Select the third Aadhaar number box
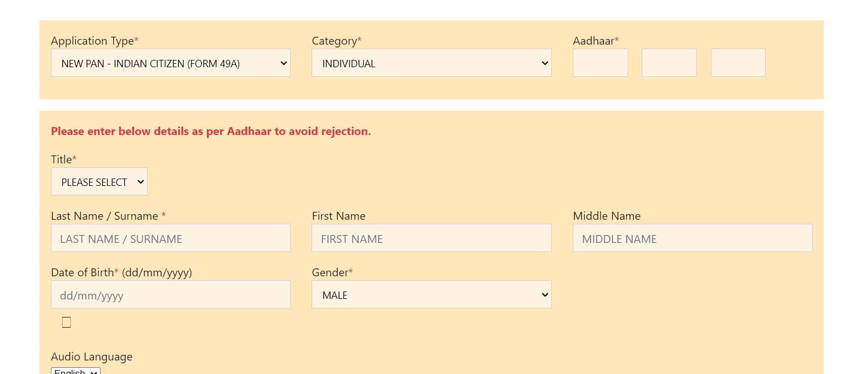This screenshot has width=868, height=374. 738,63
